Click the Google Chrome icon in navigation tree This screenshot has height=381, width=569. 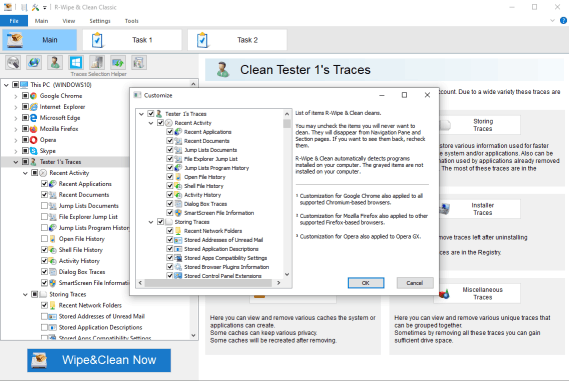[x=34, y=96]
